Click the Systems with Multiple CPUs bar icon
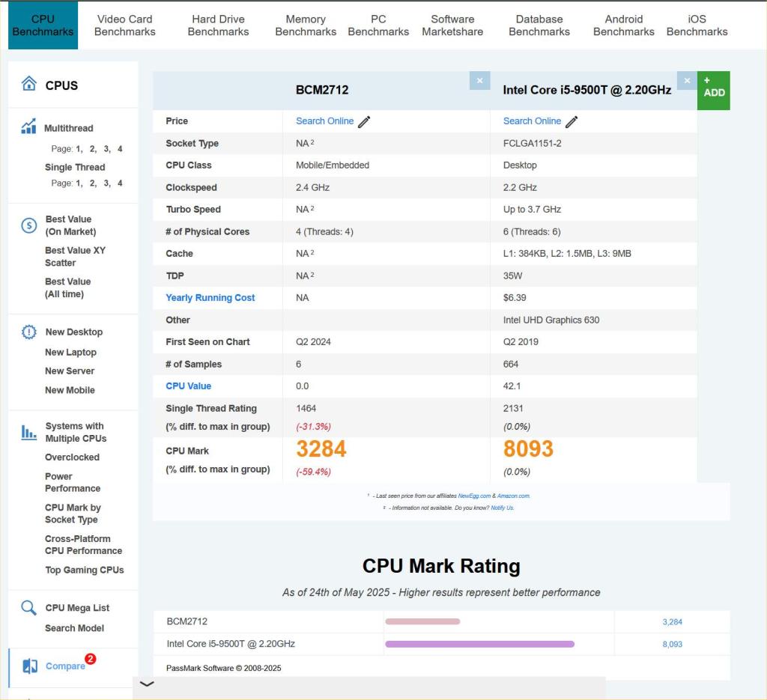The height and width of the screenshot is (700, 767). (x=29, y=432)
